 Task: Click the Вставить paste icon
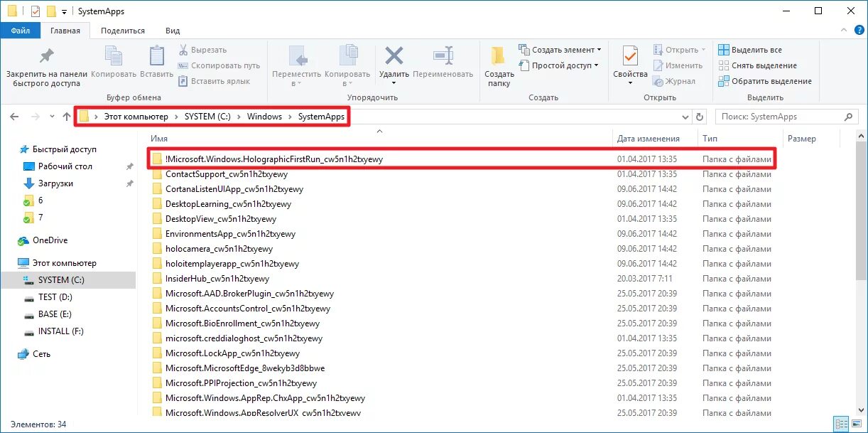tap(156, 55)
